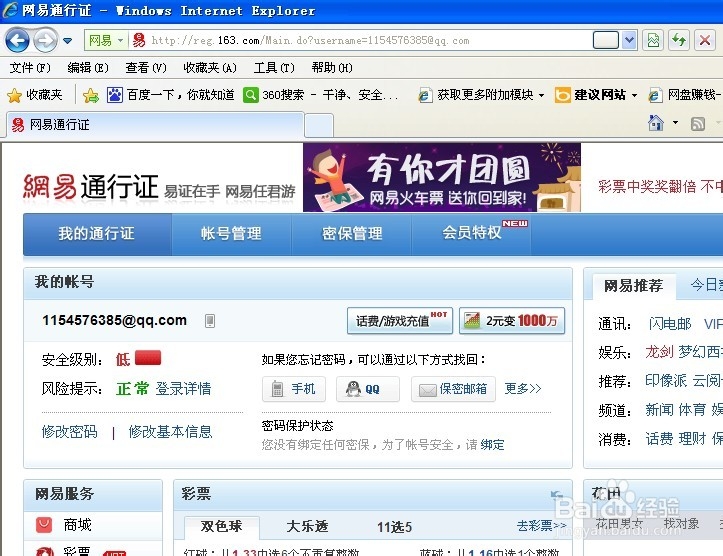Image resolution: width=723 pixels, height=556 pixels.
Task: Expand the address bar history dropdown
Action: pyautogui.click(x=629, y=41)
